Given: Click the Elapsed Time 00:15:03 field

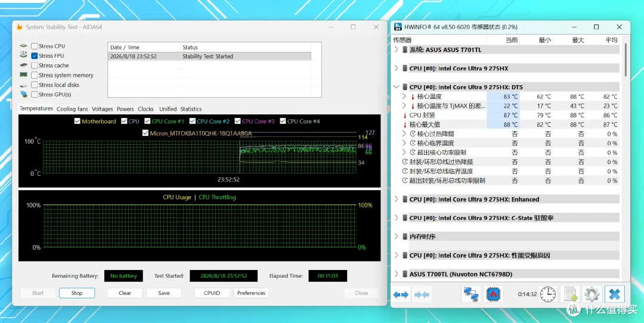Looking at the screenshot, I should [x=328, y=276].
